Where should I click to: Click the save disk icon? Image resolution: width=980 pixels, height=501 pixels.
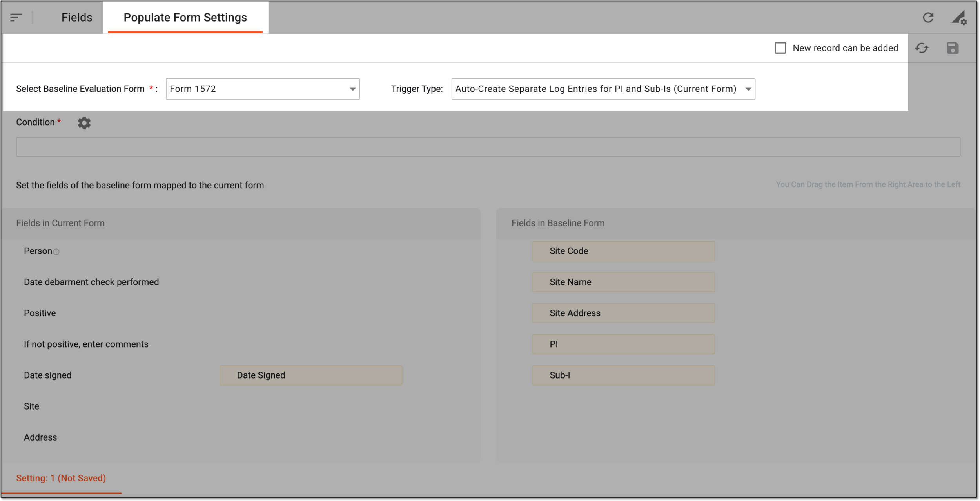click(953, 48)
